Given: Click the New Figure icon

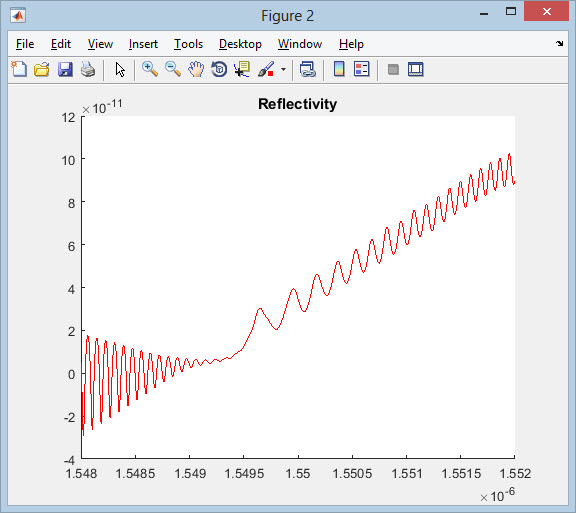Looking at the screenshot, I should coord(19,69).
